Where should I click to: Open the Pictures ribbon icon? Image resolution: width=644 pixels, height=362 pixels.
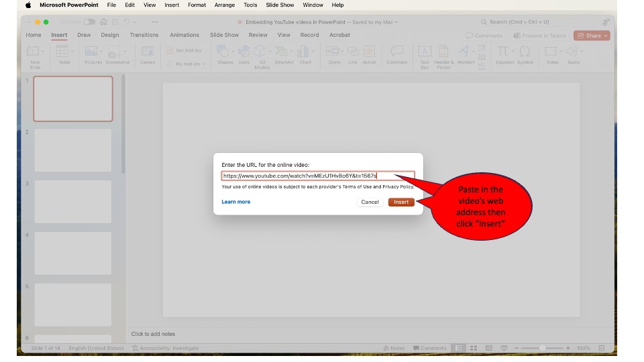[x=91, y=52]
